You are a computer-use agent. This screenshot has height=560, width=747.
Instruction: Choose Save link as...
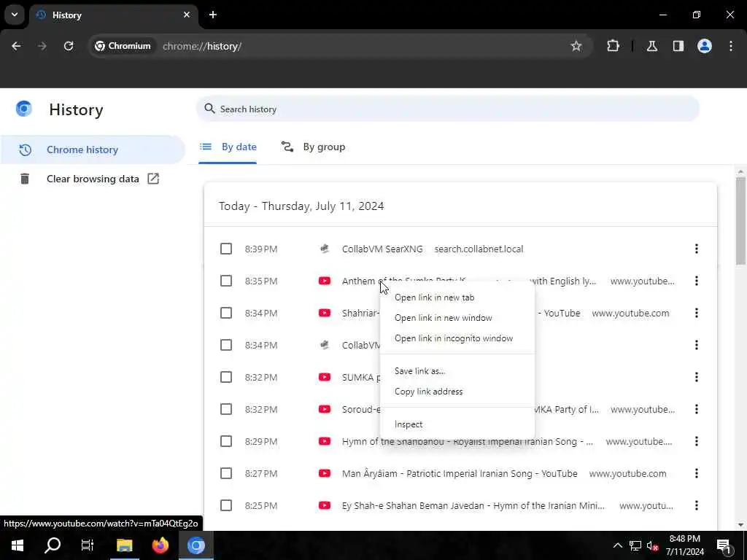pos(457,371)
